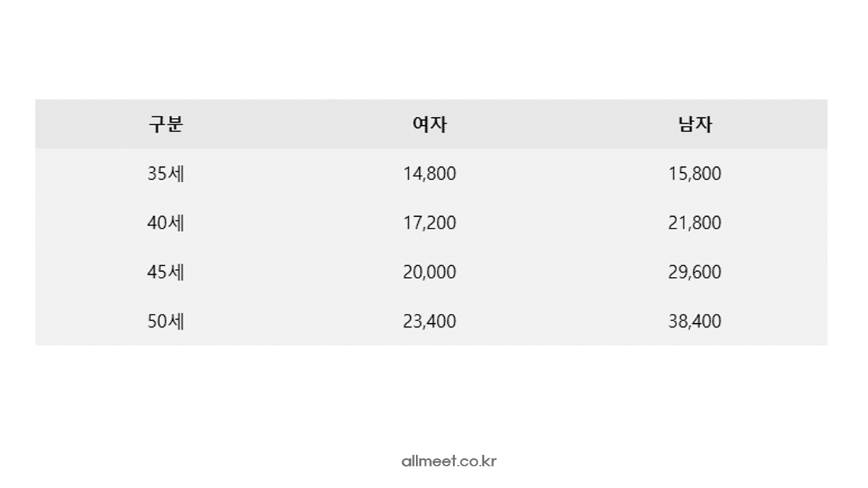Open the allmeet.co.kr link
The image size is (868, 488).
[448, 461]
